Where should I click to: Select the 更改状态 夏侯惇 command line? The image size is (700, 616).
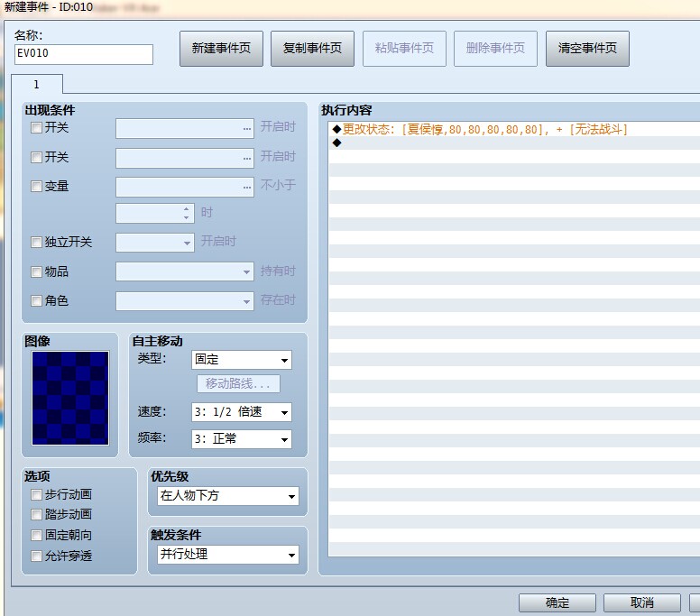pyautogui.click(x=514, y=130)
